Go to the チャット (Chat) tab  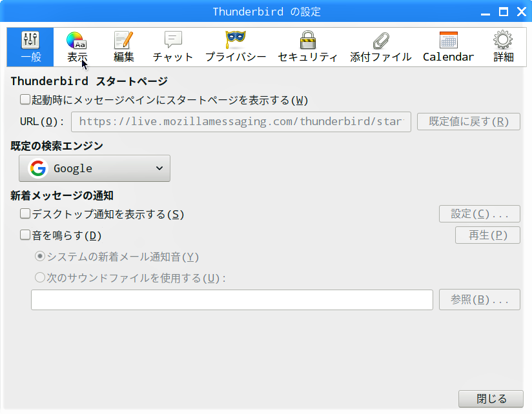[173, 47]
